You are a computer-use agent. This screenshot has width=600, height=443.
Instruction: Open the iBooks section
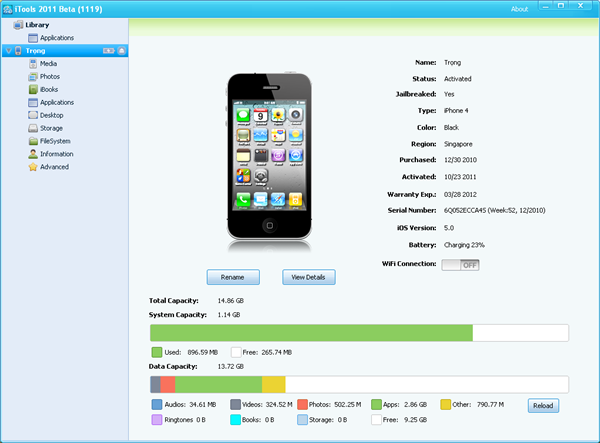48,89
